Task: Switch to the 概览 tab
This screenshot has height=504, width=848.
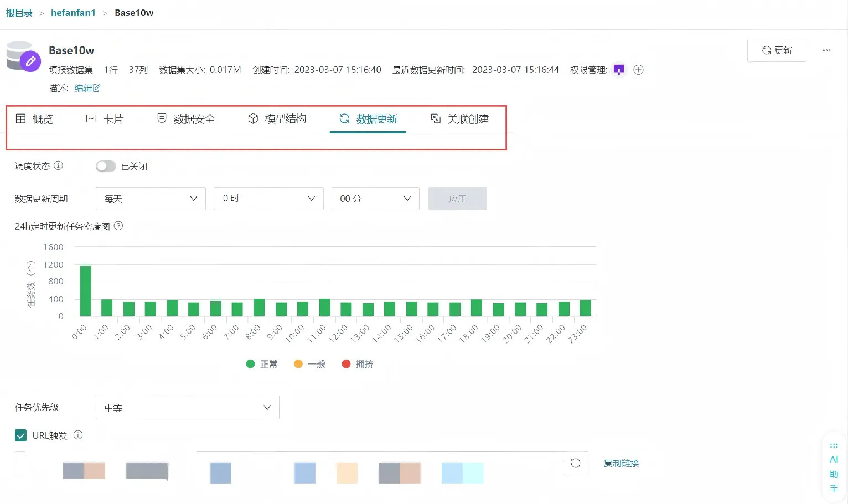Action: (x=35, y=119)
